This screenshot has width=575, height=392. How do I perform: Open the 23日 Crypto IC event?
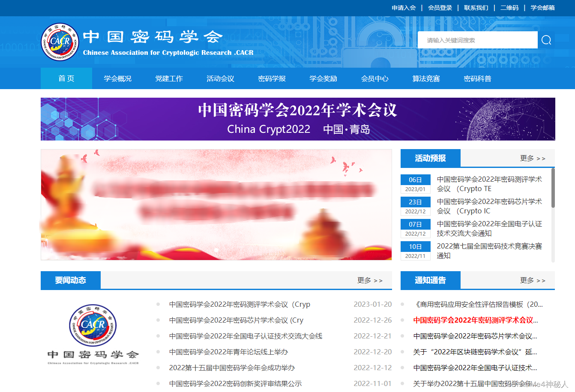point(489,206)
